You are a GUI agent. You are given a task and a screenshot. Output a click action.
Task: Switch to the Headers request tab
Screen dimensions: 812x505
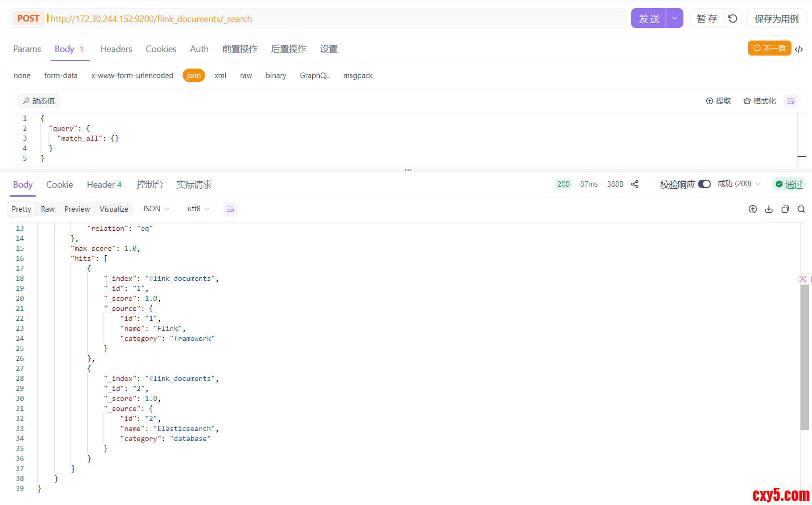click(x=116, y=49)
